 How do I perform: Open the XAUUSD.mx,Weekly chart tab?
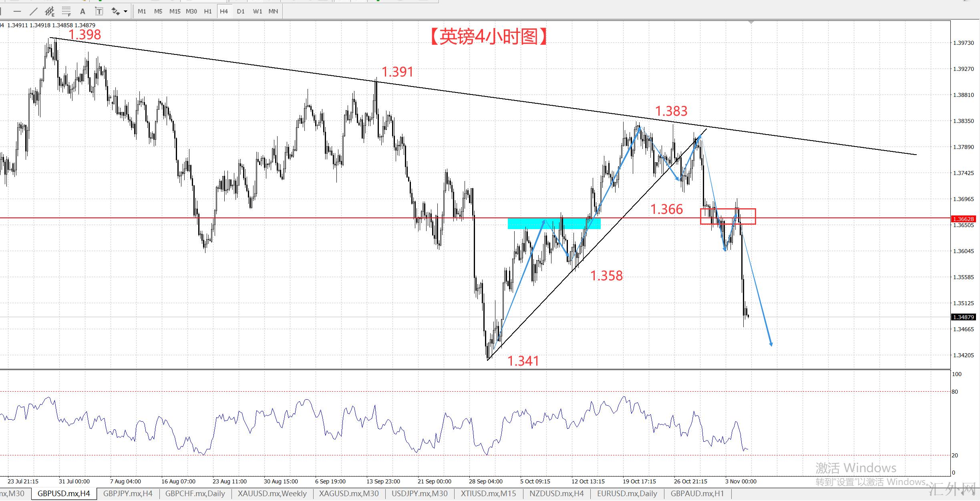coord(272,493)
